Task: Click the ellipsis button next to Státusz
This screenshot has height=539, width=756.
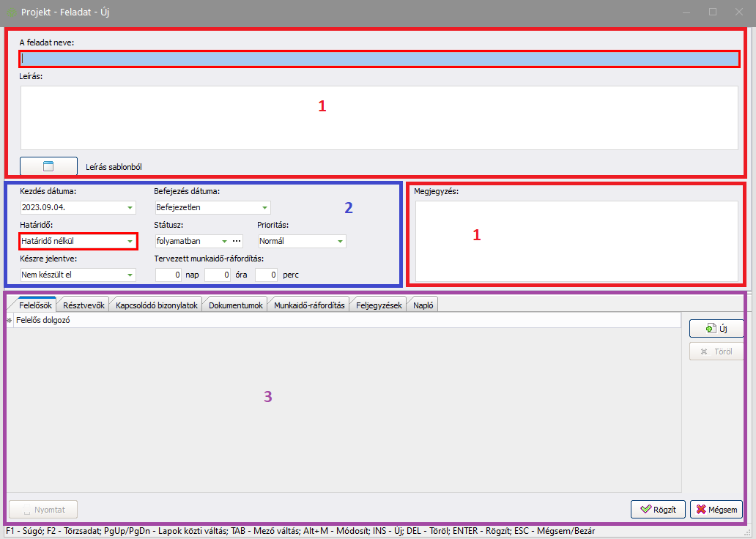Action: coord(237,241)
